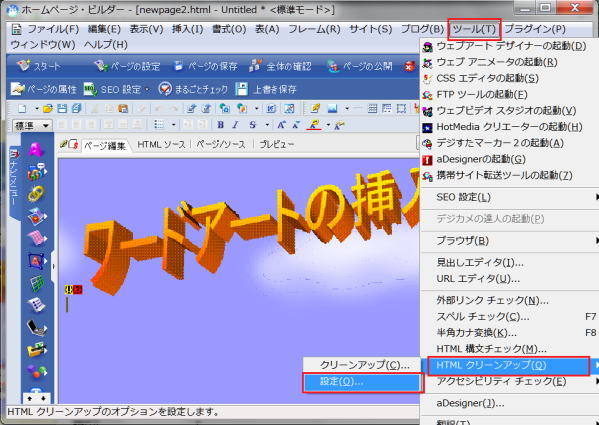The height and width of the screenshot is (425, 599).
Task: Open ページの属性 settings
Action: coord(43,89)
